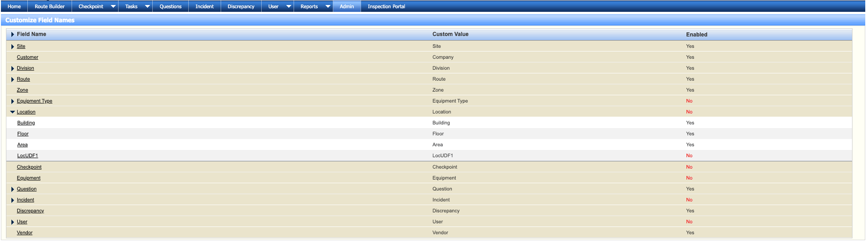Expand the Route row triangle
The width and height of the screenshot is (868, 242).
[x=13, y=79]
